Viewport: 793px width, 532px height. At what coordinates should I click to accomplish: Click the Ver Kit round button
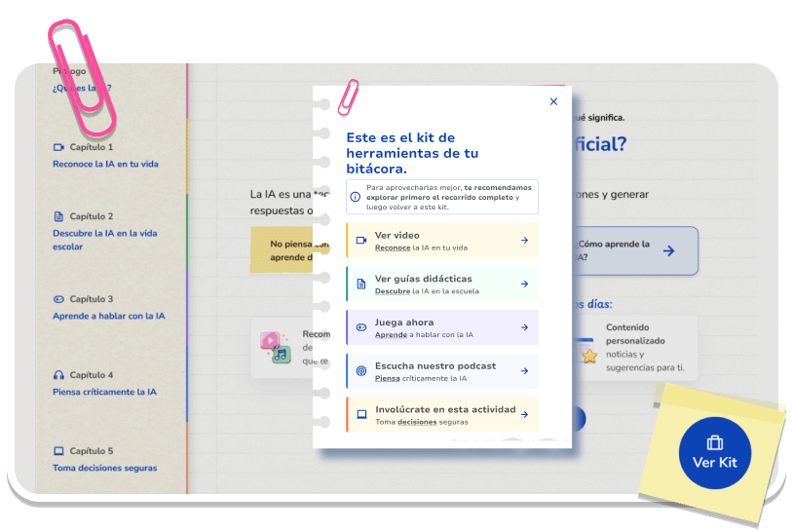point(715,453)
